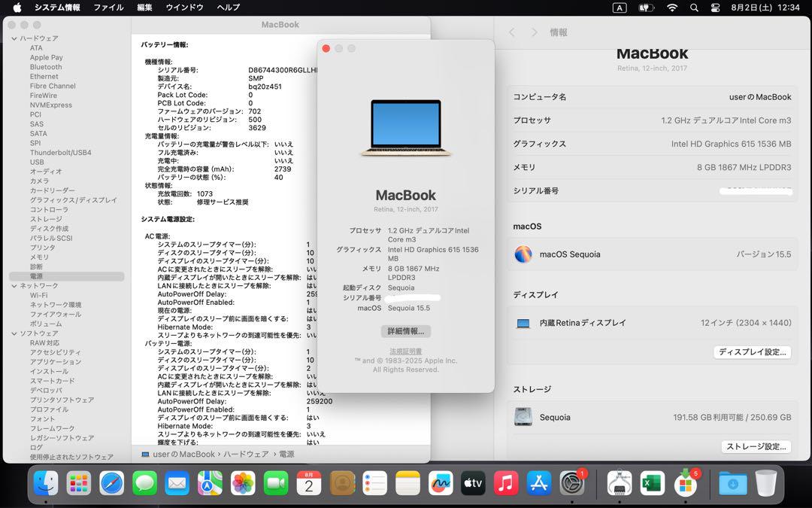Open the システム情報 menu
Image resolution: width=812 pixels, height=508 pixels.
click(57, 8)
